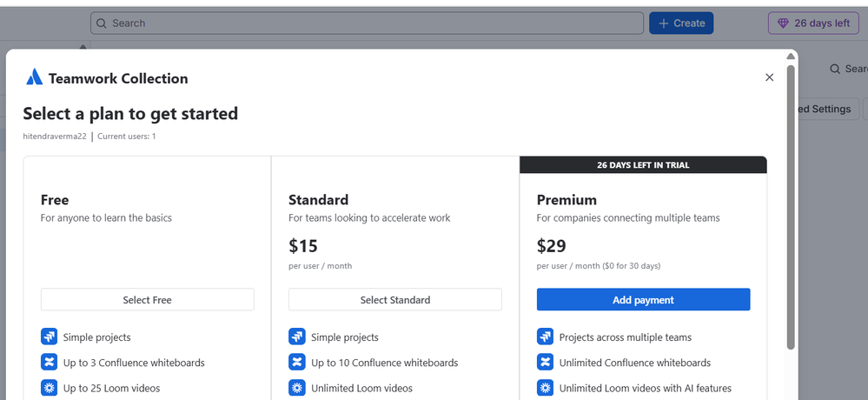Click the Loom icon beside Unlimited Loom videos in the Standard plan
Image resolution: width=868 pixels, height=400 pixels.
(296, 388)
